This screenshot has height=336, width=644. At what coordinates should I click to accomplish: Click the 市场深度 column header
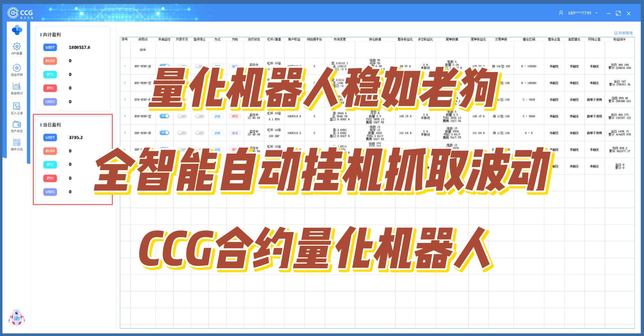click(x=339, y=39)
